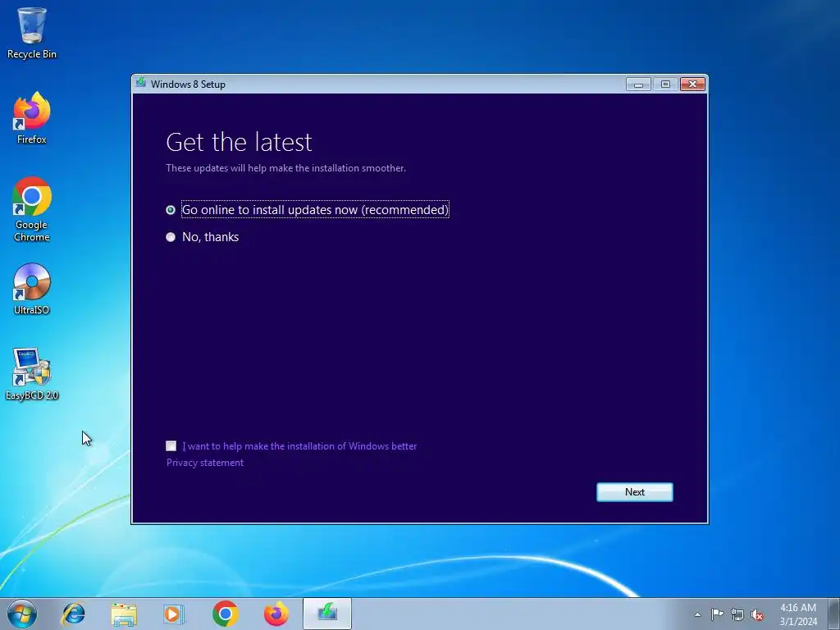
Task: Launch Firefox from the taskbar
Action: click(x=276, y=614)
